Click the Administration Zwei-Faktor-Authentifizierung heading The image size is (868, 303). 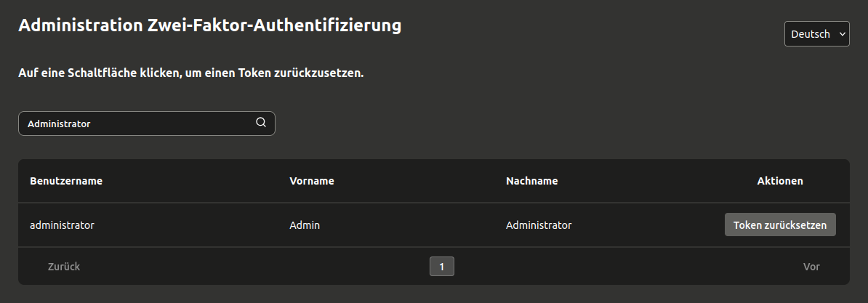pos(209,25)
